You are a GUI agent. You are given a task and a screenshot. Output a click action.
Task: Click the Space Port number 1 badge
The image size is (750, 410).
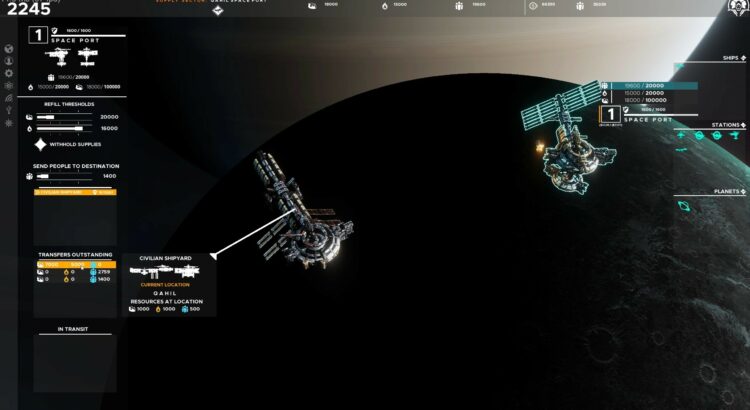[39, 36]
